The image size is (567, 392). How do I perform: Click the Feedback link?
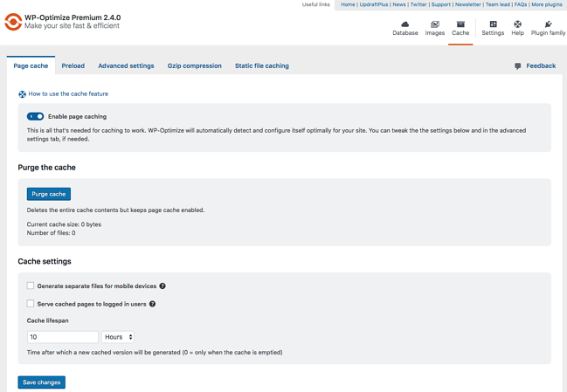(x=541, y=65)
